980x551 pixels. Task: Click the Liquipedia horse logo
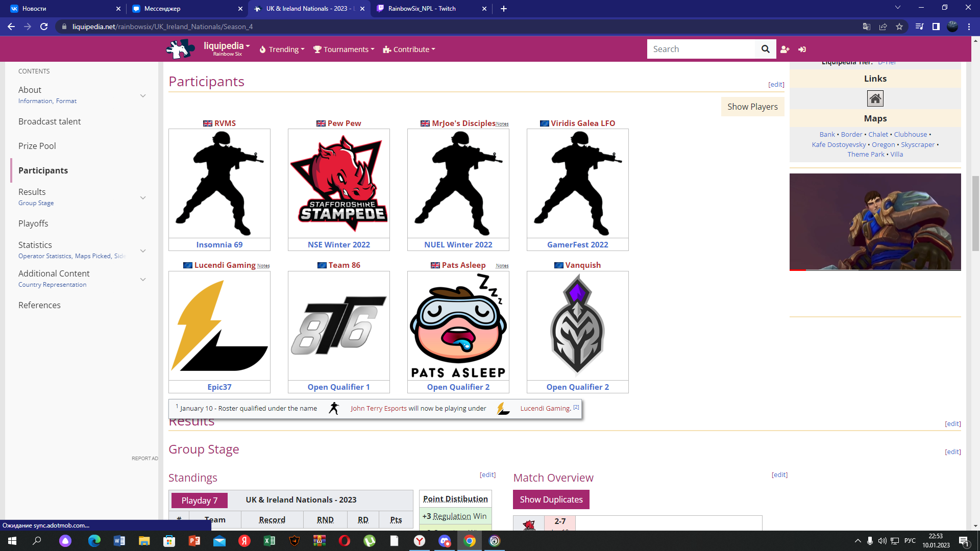click(180, 49)
